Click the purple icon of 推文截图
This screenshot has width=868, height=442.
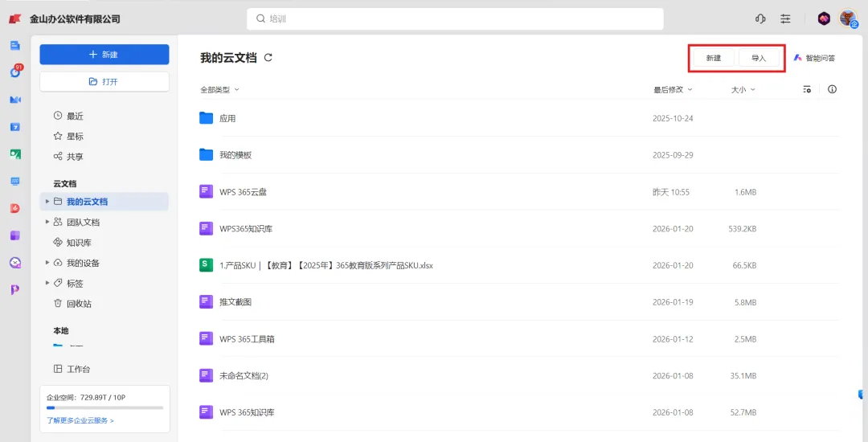coord(206,302)
